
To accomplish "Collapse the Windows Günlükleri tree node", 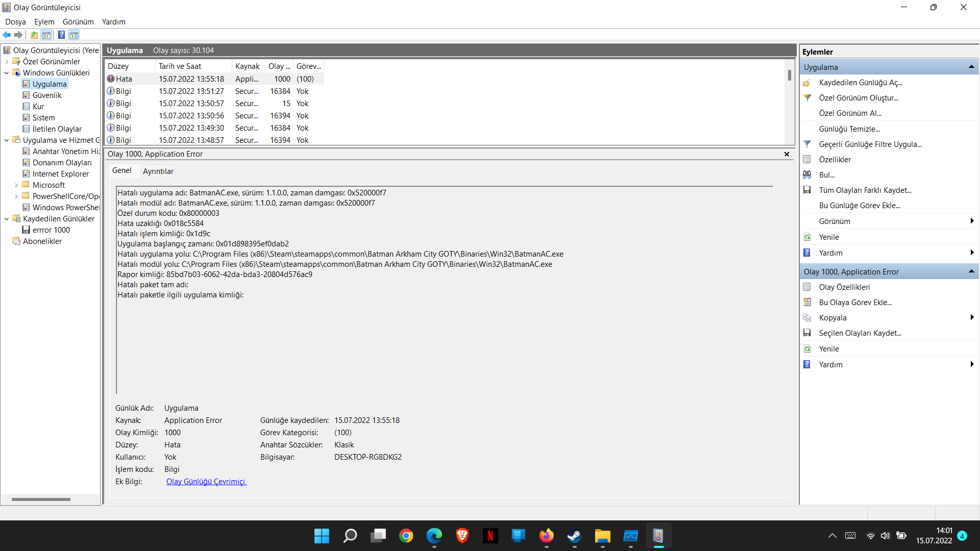I will click(7, 73).
